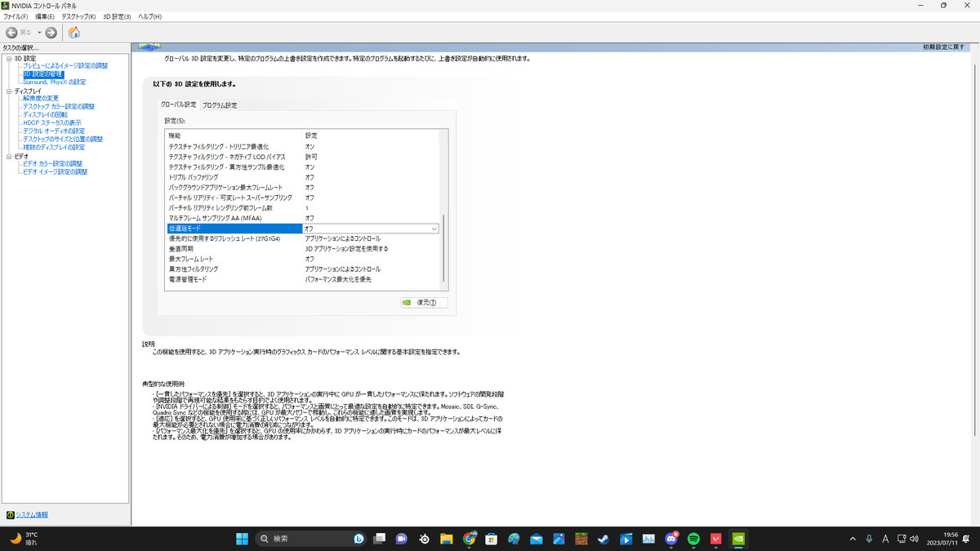Viewport: 980px width, 551px height.
Task: Select the 異方性フィルタリング setting row
Action: (x=303, y=269)
